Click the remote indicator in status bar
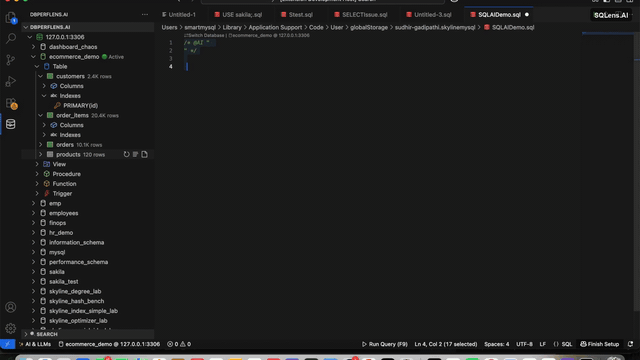 click(x=7, y=344)
